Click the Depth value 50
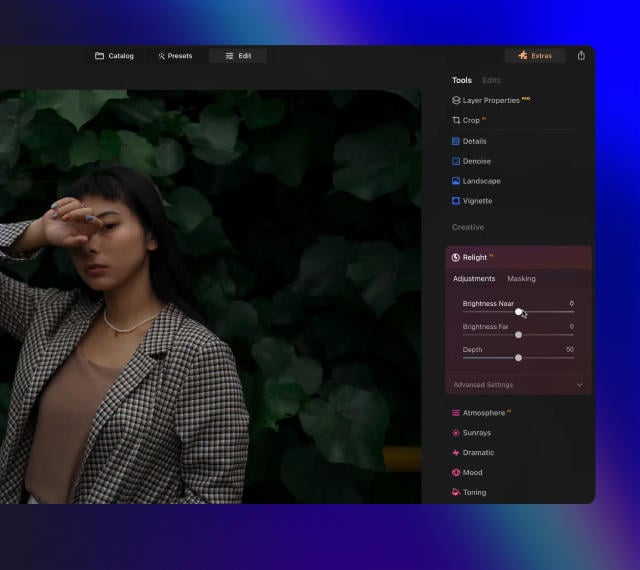The image size is (640, 570). (570, 350)
